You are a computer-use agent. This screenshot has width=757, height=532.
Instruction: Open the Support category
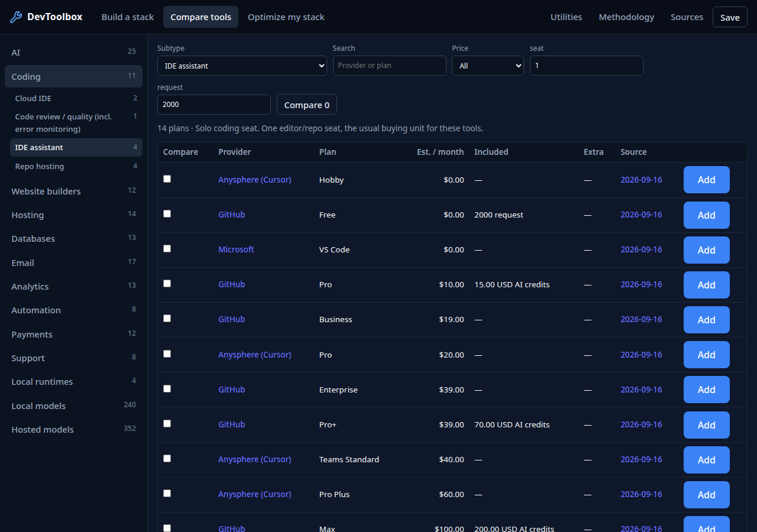coord(73,358)
